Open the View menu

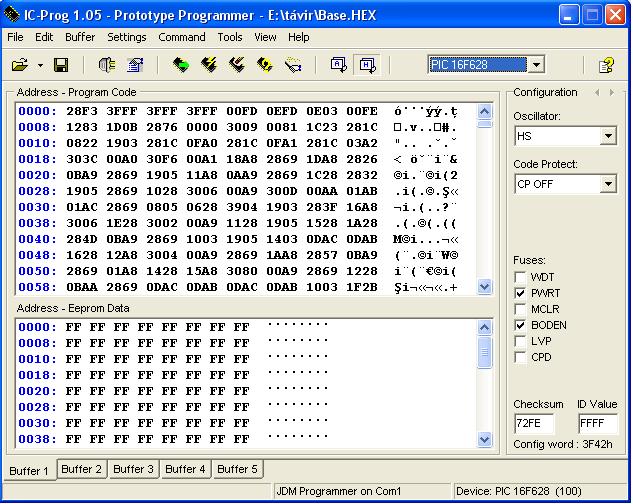(x=265, y=37)
